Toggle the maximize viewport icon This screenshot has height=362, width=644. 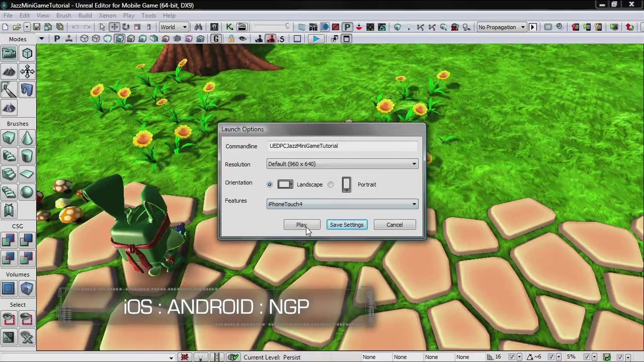point(347,39)
